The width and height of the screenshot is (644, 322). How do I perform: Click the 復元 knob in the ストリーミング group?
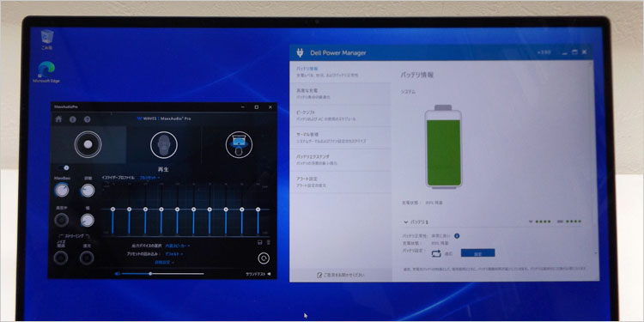coord(87,258)
